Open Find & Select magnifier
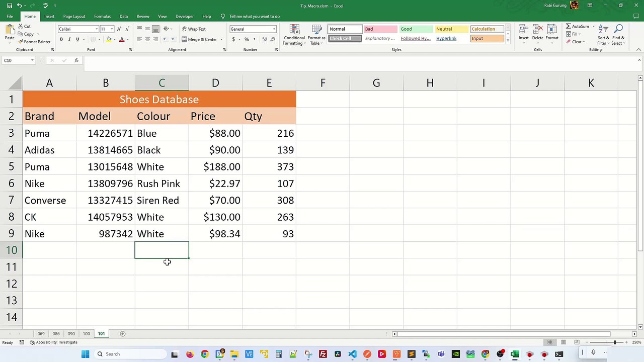The width and height of the screenshot is (644, 362). (618, 35)
